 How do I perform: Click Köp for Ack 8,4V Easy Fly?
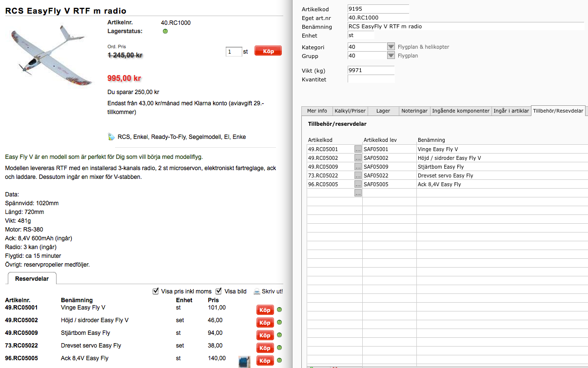tap(265, 361)
